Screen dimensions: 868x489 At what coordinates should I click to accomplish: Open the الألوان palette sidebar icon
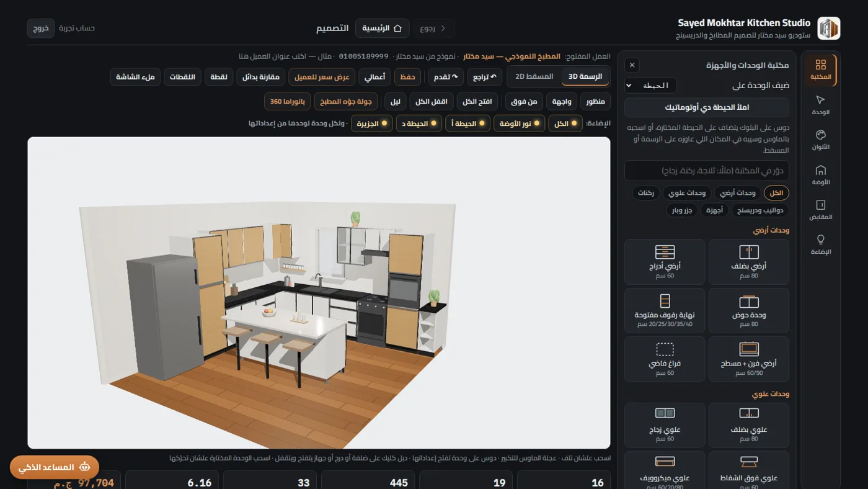click(x=820, y=140)
